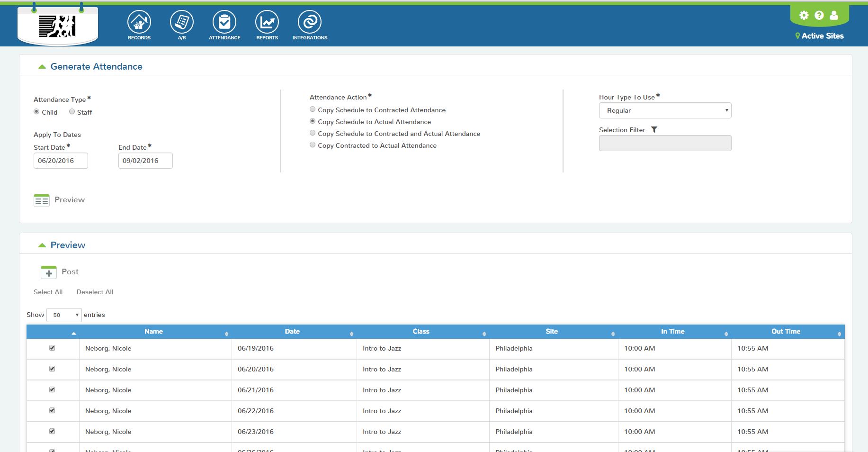Click the Start Date field

click(x=61, y=161)
